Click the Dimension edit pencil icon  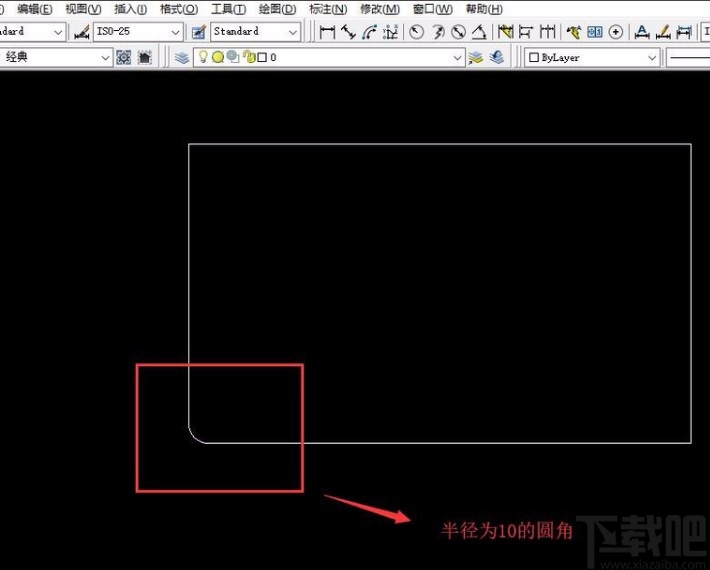coord(663,32)
